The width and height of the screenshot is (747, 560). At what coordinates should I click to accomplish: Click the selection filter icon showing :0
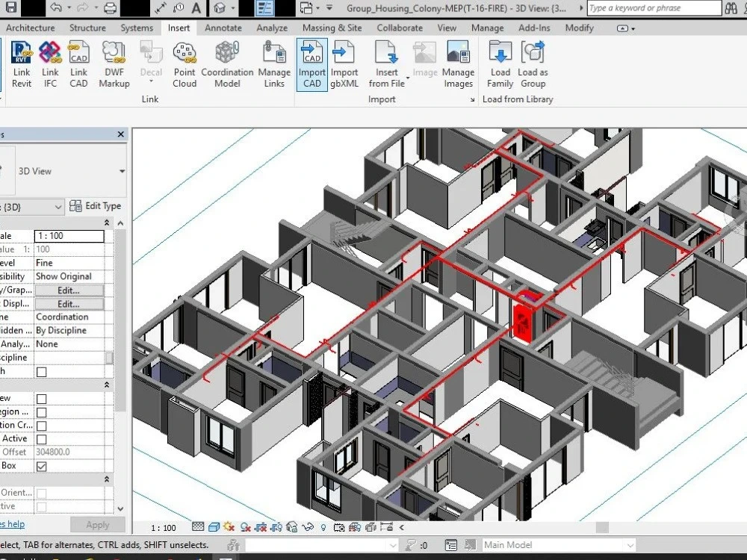416,545
